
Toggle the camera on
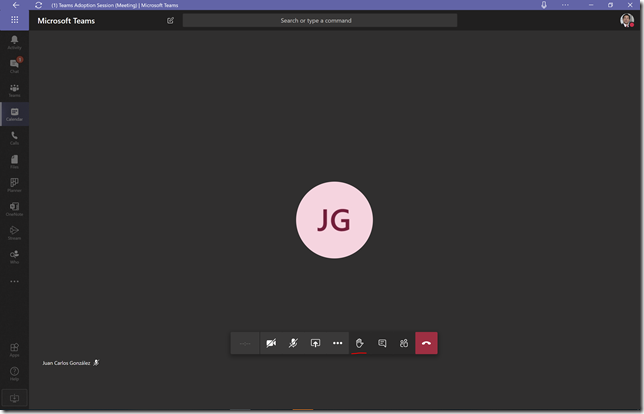coord(271,343)
